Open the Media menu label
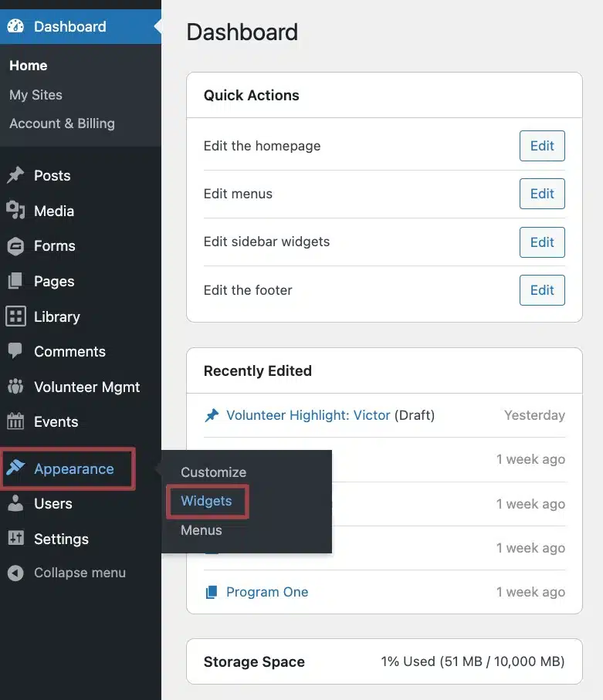603x700 pixels. (x=54, y=211)
